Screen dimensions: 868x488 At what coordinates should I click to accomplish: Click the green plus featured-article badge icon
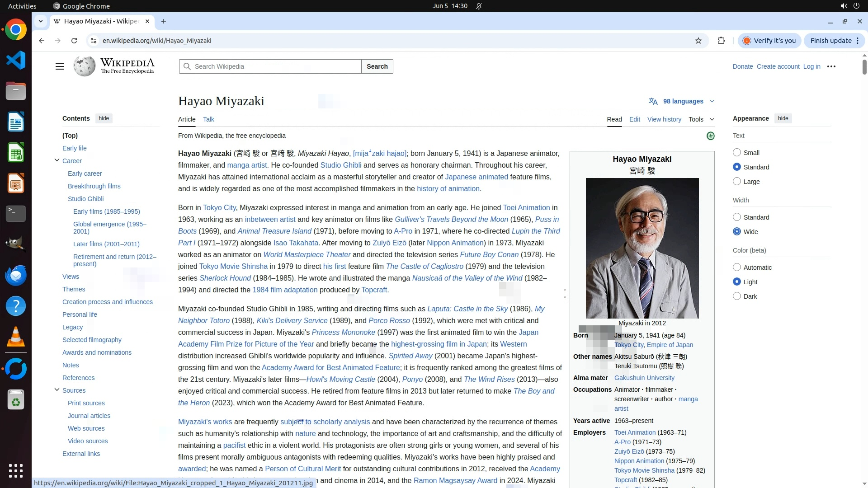(710, 136)
